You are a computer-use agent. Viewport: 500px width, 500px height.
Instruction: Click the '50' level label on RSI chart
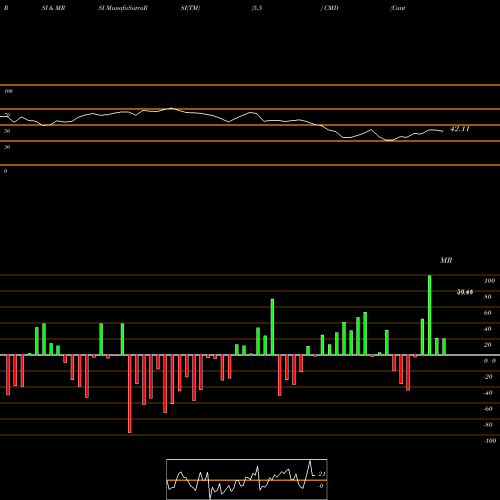point(7,131)
